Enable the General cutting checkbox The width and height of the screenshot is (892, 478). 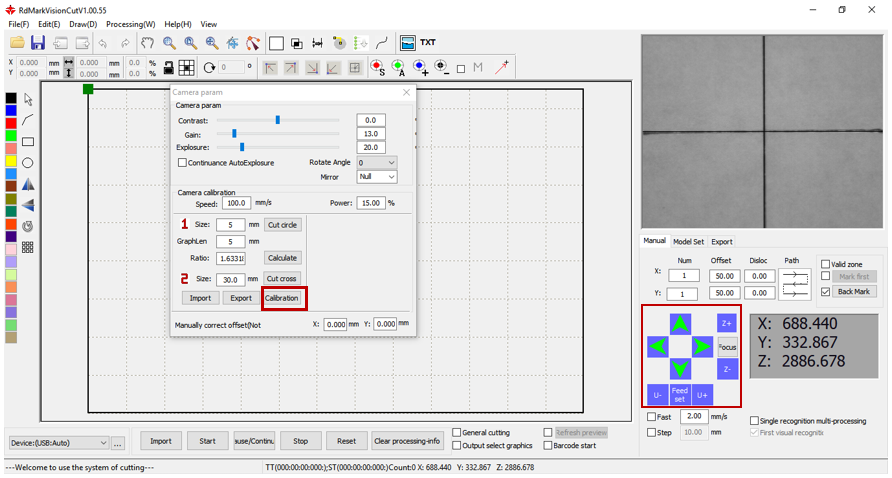[457, 433]
